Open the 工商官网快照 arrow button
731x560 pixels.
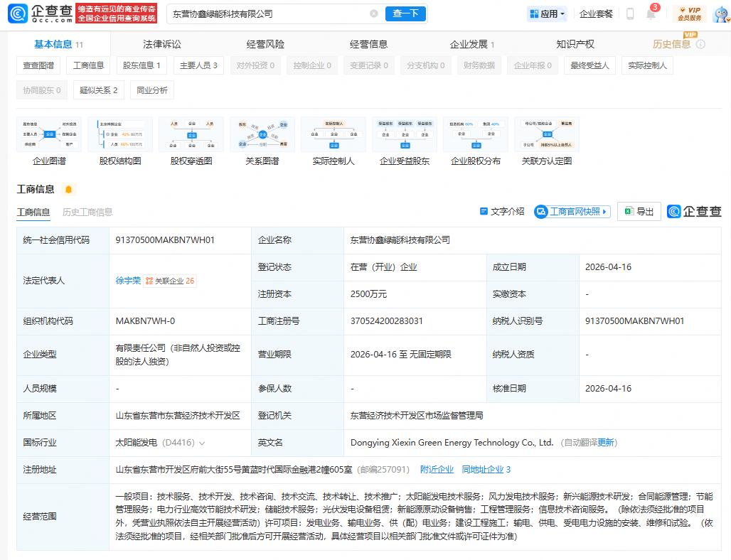[605, 212]
